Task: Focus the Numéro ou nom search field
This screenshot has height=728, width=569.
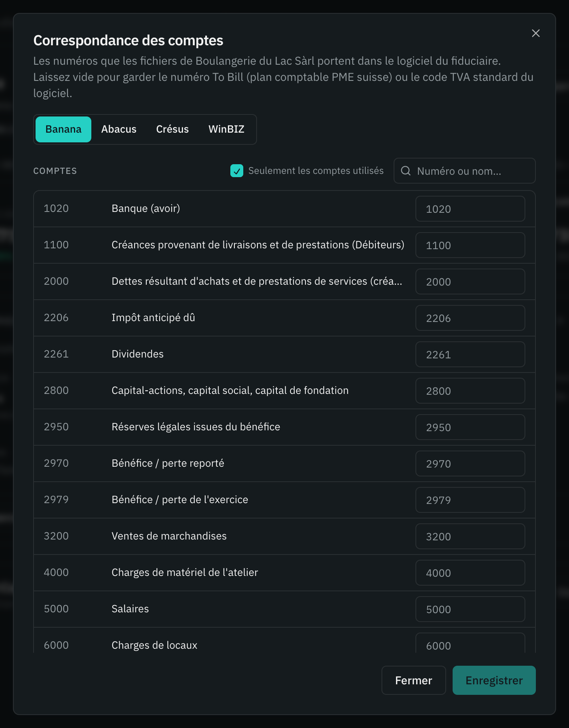Action: (x=465, y=171)
